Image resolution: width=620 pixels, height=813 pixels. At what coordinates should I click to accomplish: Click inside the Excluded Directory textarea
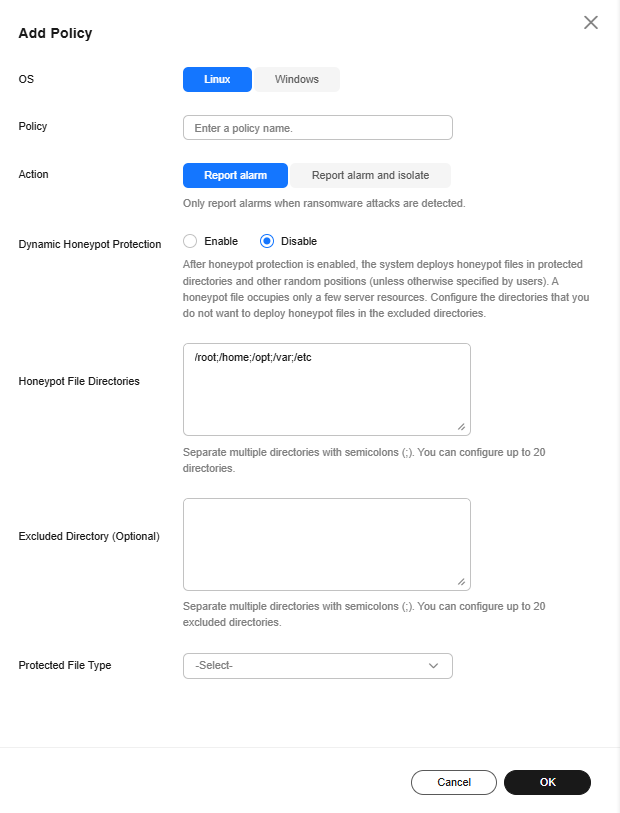[327, 544]
